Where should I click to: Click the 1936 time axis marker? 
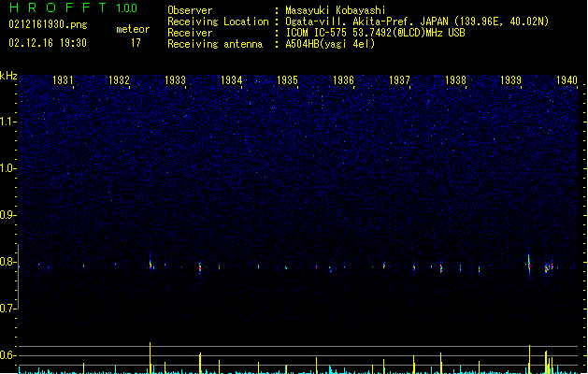343,80
